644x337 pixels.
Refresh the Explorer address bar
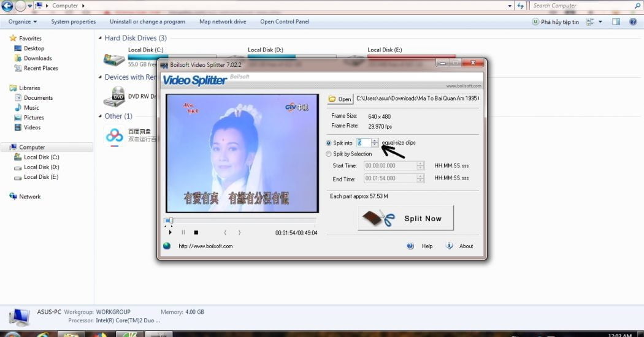pos(520,6)
